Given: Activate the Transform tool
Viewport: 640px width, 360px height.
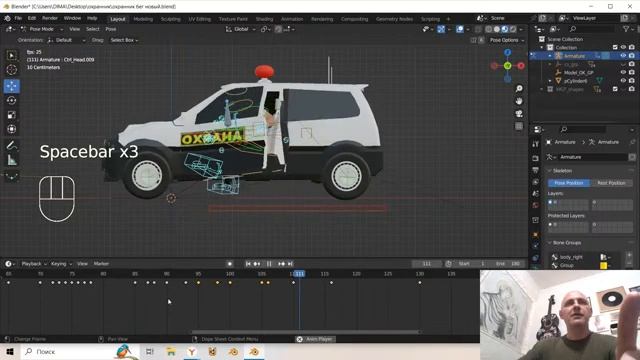Looking at the screenshot, I should coord(11,129).
